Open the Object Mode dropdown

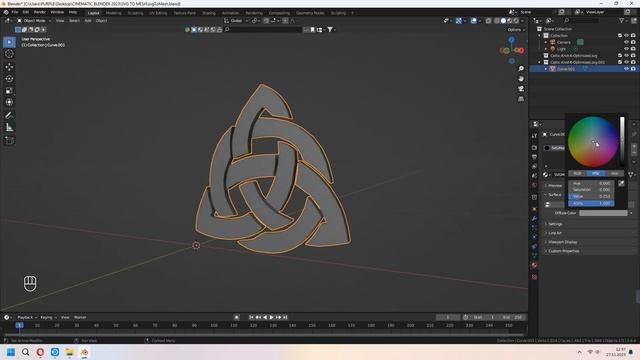click(34, 20)
